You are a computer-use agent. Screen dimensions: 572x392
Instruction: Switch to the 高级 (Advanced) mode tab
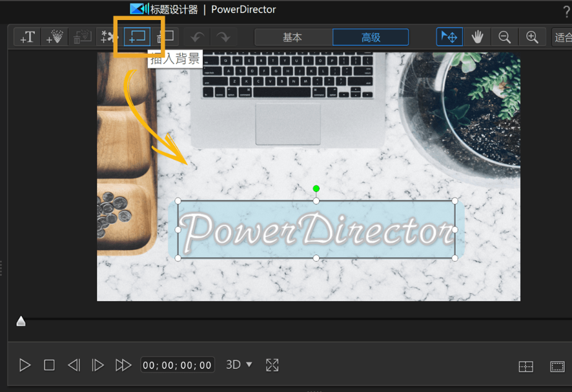[x=371, y=37]
